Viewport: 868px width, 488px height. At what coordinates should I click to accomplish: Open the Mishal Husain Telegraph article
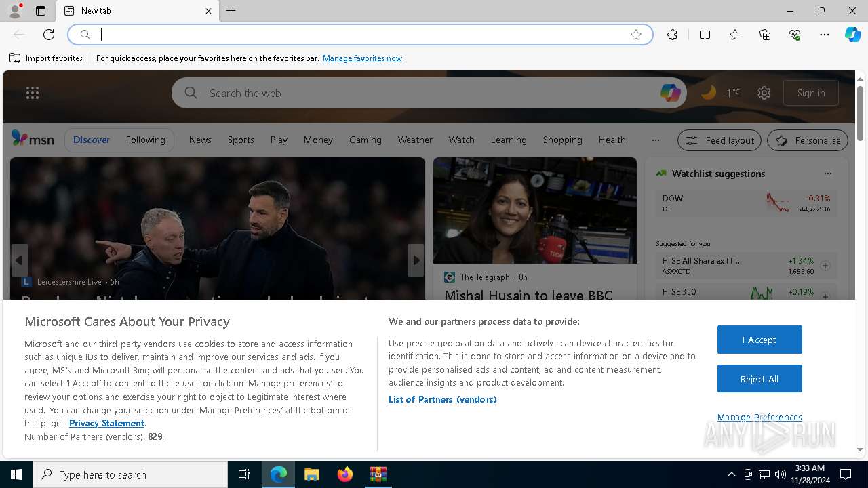pos(528,296)
